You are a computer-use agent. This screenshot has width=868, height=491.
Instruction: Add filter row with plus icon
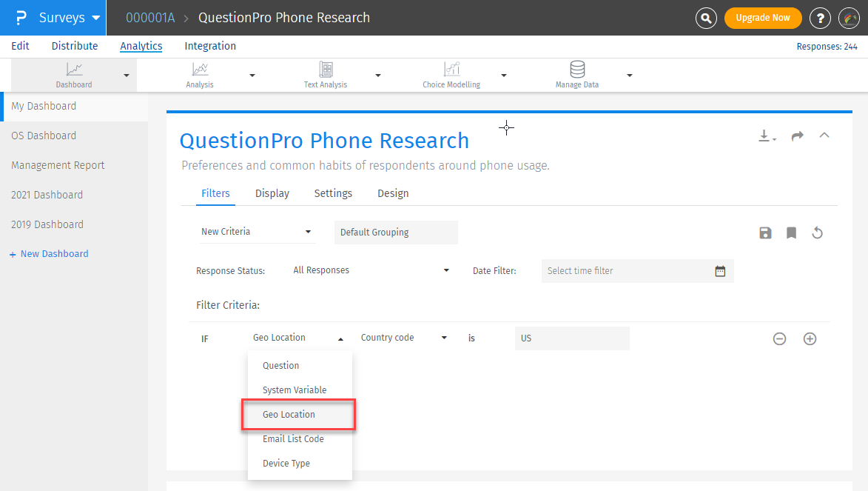point(810,338)
